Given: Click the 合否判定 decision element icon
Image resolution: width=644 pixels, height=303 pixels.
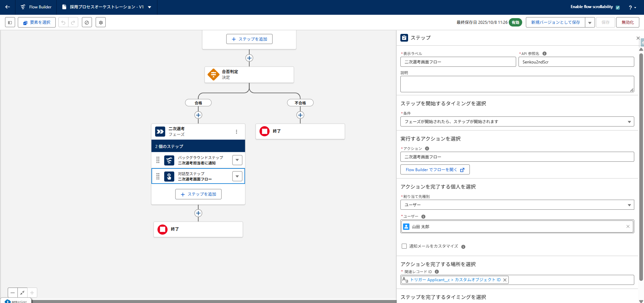Looking at the screenshot, I should pyautogui.click(x=213, y=74).
